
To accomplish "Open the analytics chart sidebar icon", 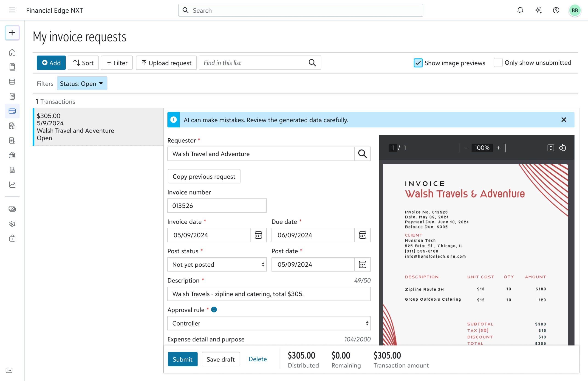I will pos(12,185).
